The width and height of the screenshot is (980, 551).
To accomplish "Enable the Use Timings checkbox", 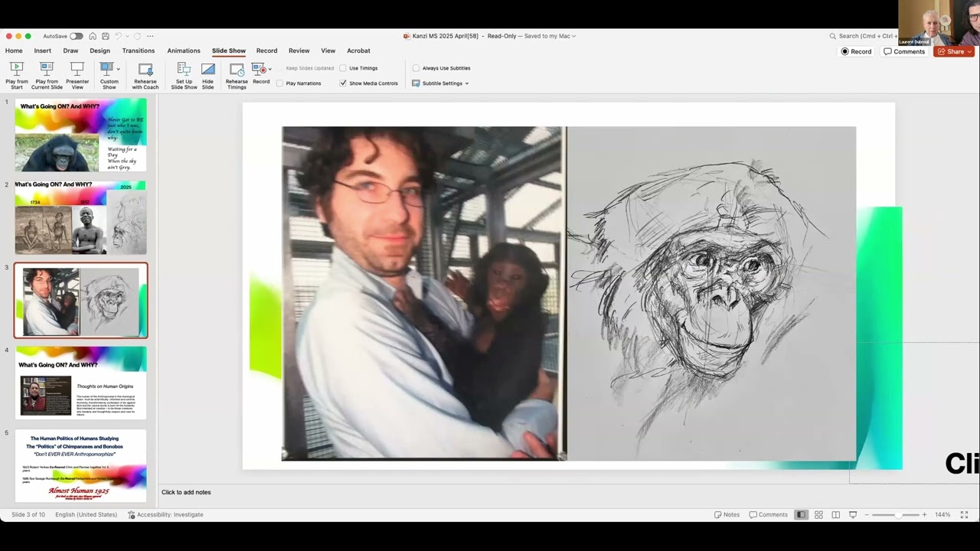I will click(x=343, y=68).
